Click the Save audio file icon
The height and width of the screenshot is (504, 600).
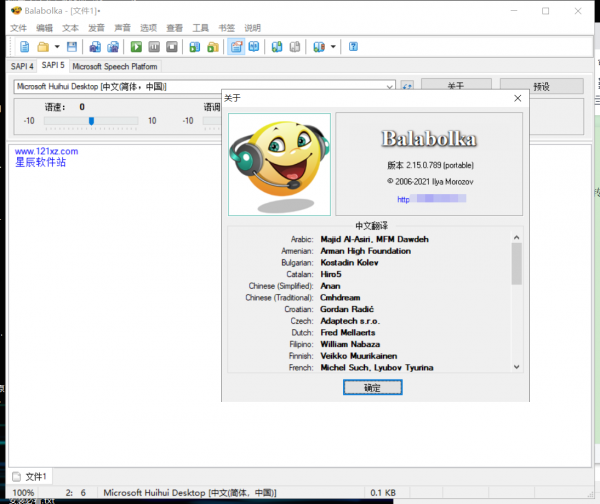coord(95,47)
